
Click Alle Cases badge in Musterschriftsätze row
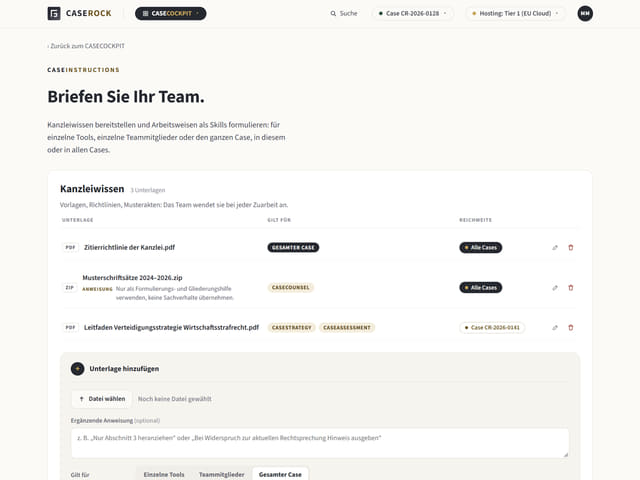(x=480, y=288)
